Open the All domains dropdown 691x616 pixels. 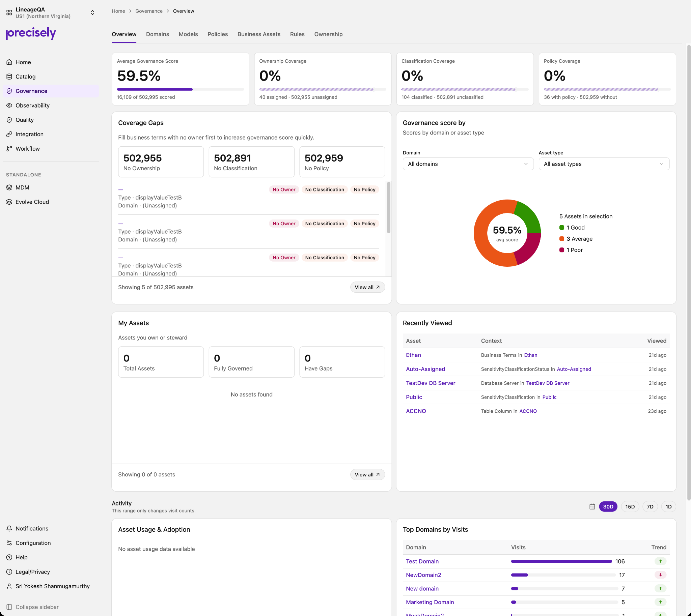click(x=468, y=164)
